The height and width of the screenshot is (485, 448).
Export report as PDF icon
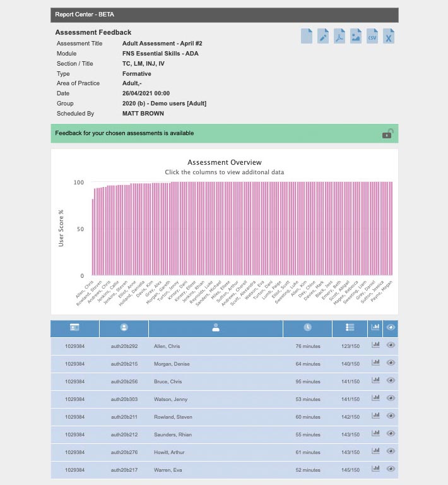339,36
